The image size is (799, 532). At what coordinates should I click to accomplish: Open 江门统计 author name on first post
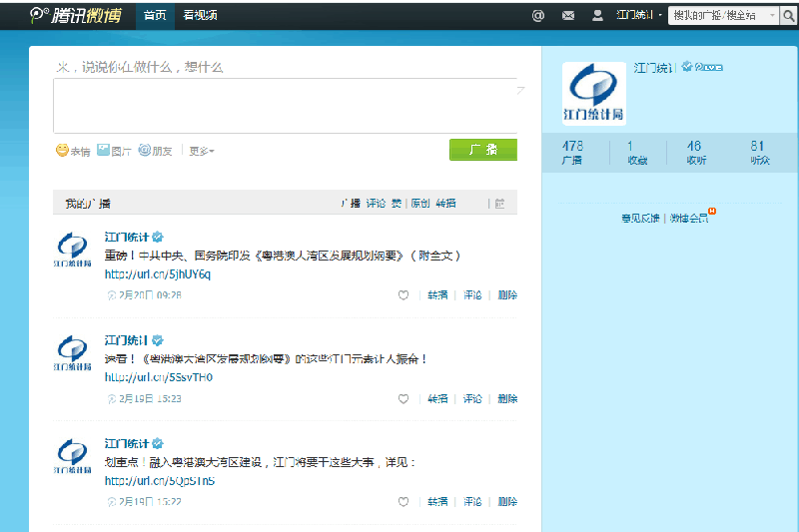pyautogui.click(x=127, y=237)
